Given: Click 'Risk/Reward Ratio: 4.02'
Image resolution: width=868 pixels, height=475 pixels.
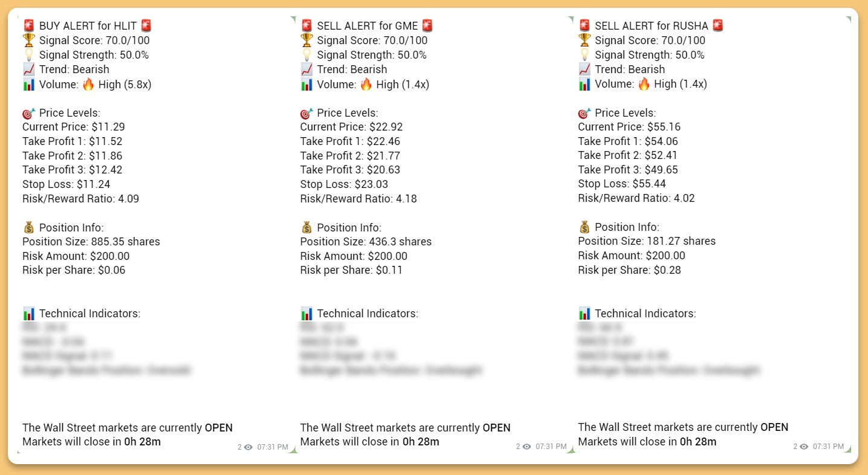Looking at the screenshot, I should (637, 199).
